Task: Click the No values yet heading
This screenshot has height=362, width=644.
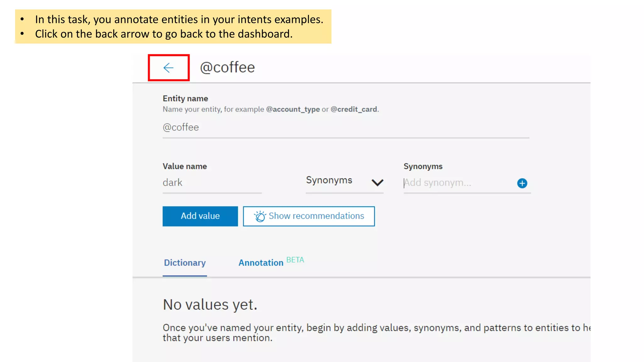Action: tap(210, 304)
